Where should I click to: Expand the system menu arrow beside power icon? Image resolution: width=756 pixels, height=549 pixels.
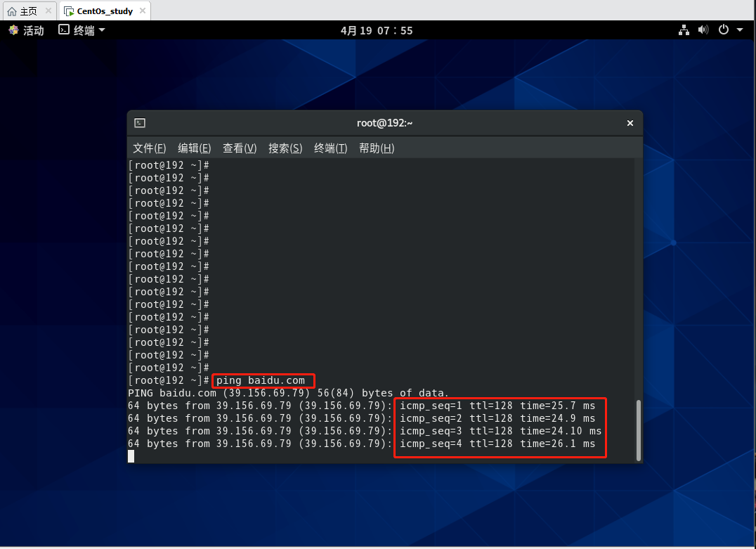coord(740,30)
